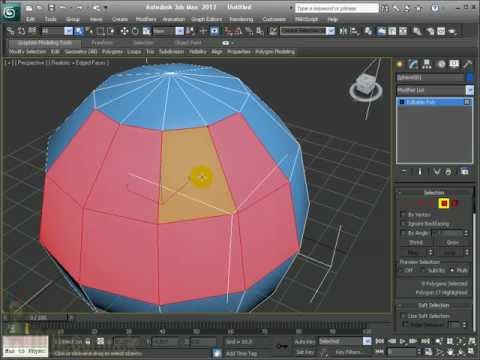This screenshot has width=480, height=360.
Task: Switch to Object Paint ribbon tab
Action: [188, 43]
